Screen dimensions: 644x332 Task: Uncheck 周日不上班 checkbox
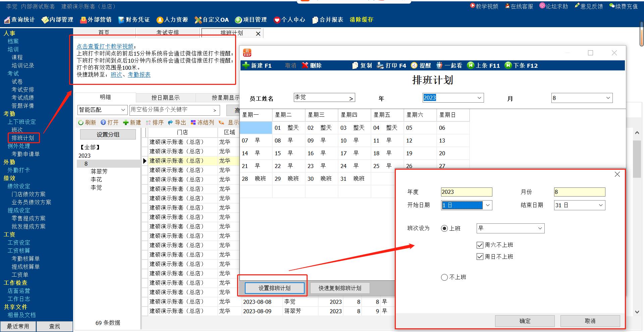480,257
